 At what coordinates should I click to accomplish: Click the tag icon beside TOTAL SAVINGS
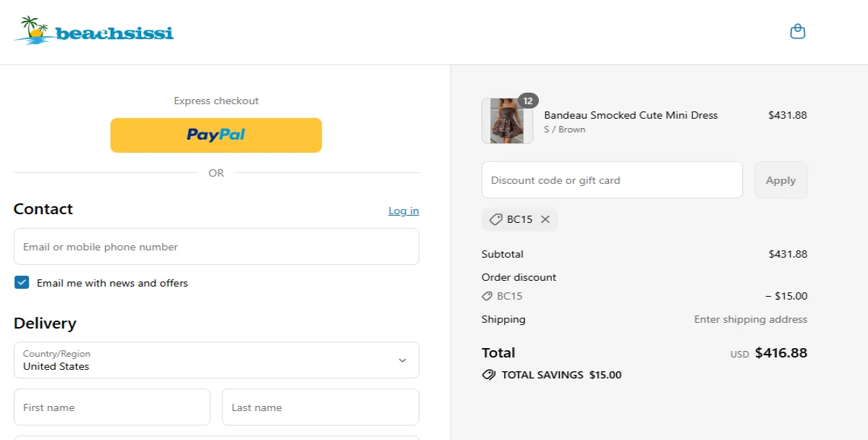(489, 375)
